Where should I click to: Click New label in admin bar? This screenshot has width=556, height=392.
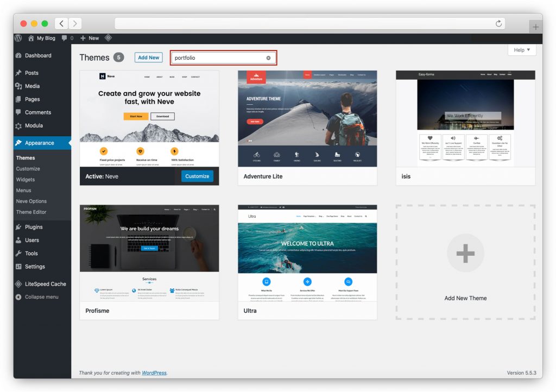93,38
